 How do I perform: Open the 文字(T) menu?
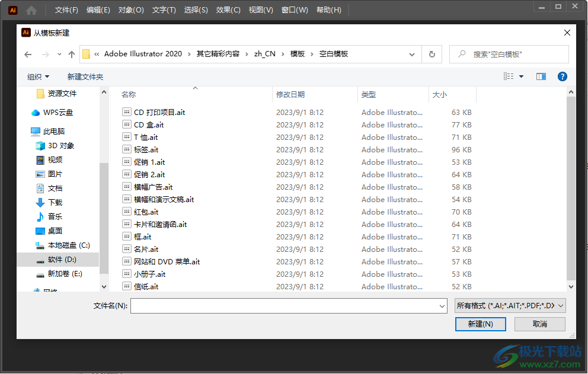pyautogui.click(x=164, y=9)
